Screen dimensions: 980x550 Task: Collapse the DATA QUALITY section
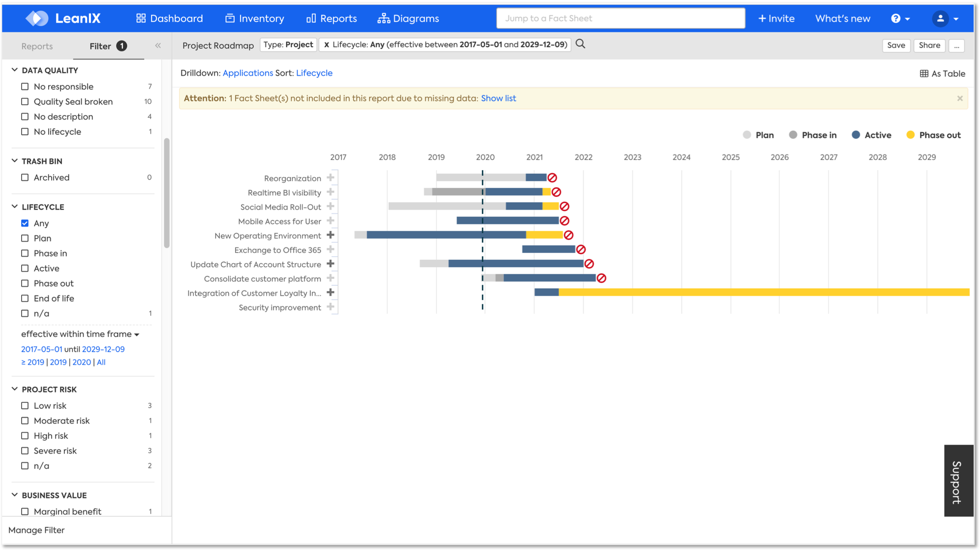(x=15, y=70)
